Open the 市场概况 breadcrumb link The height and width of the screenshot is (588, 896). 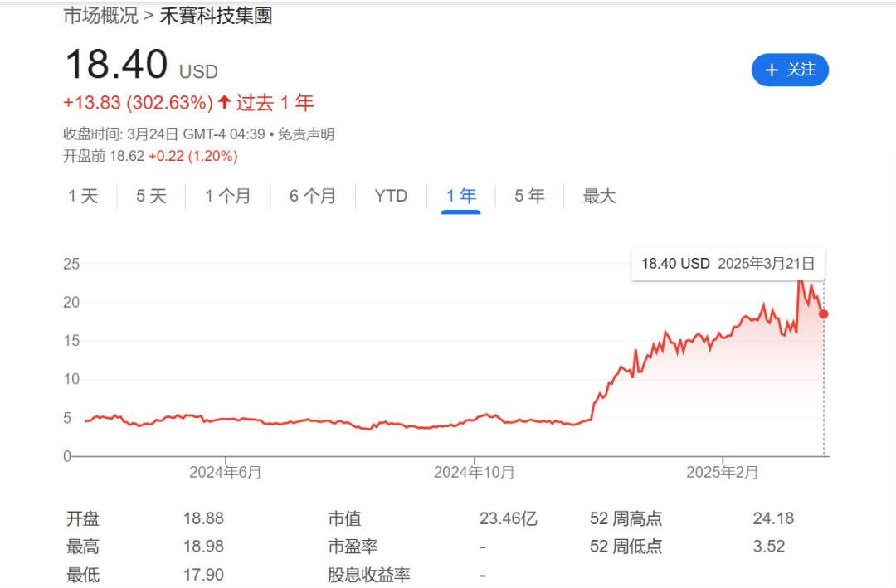[100, 15]
